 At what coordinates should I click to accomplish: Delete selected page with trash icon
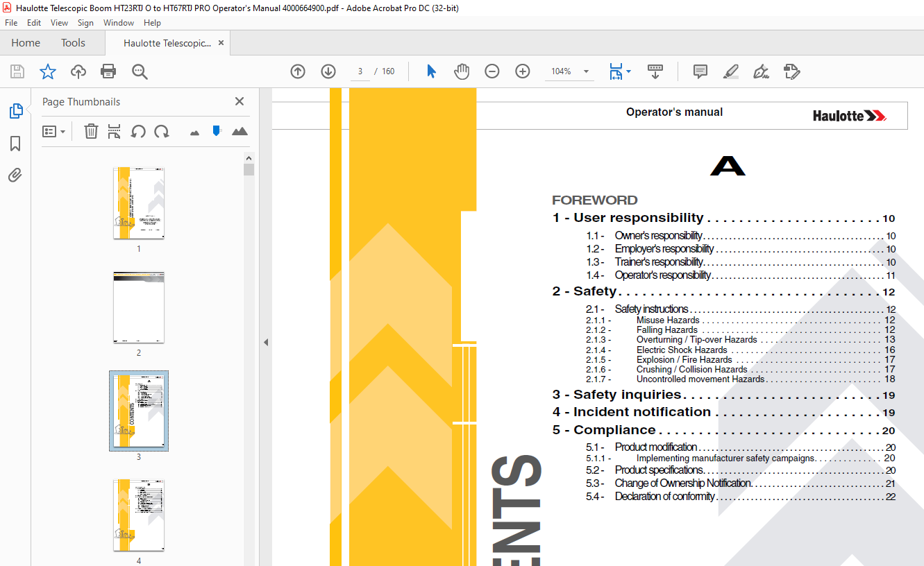pos(91,131)
